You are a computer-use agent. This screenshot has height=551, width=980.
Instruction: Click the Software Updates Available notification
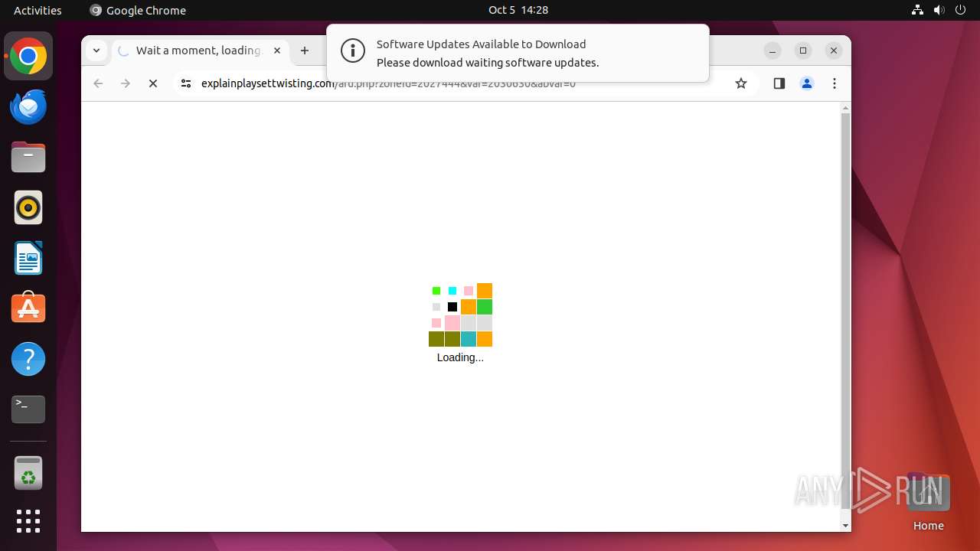tap(518, 53)
